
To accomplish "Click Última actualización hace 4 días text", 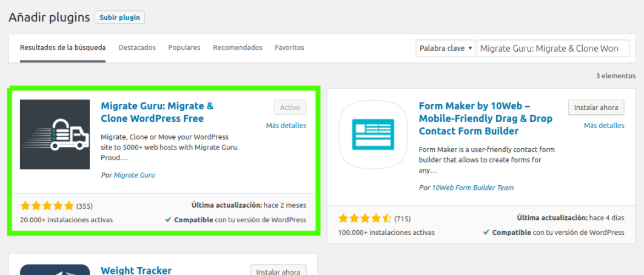I will [571, 218].
